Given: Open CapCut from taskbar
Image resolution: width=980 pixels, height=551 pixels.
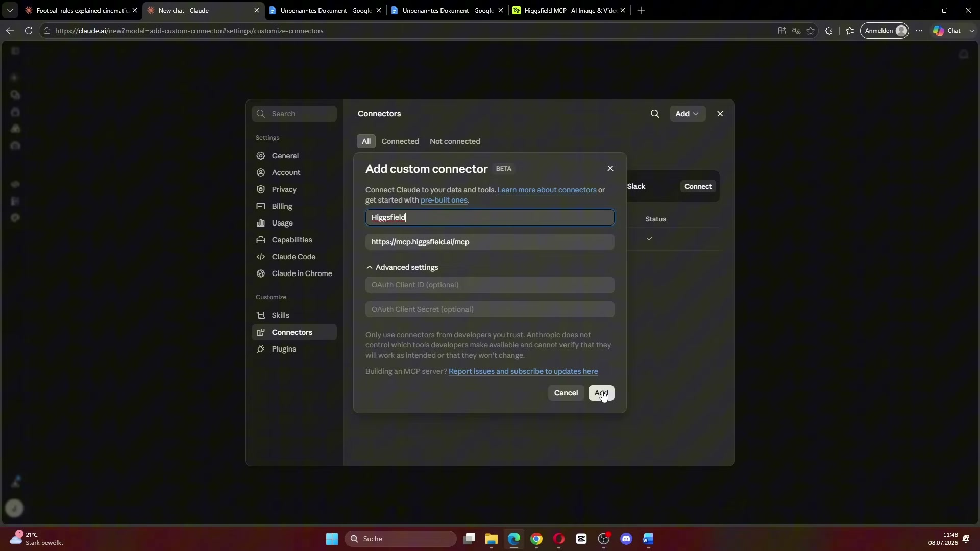Looking at the screenshot, I should click(x=581, y=539).
